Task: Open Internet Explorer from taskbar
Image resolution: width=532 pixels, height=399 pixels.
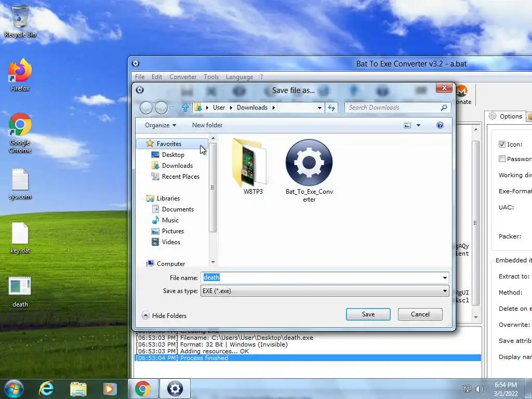Action: tap(46, 389)
